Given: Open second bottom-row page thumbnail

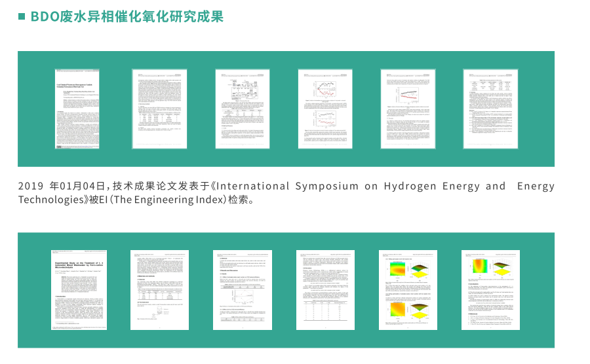Looking at the screenshot, I should (159, 289).
